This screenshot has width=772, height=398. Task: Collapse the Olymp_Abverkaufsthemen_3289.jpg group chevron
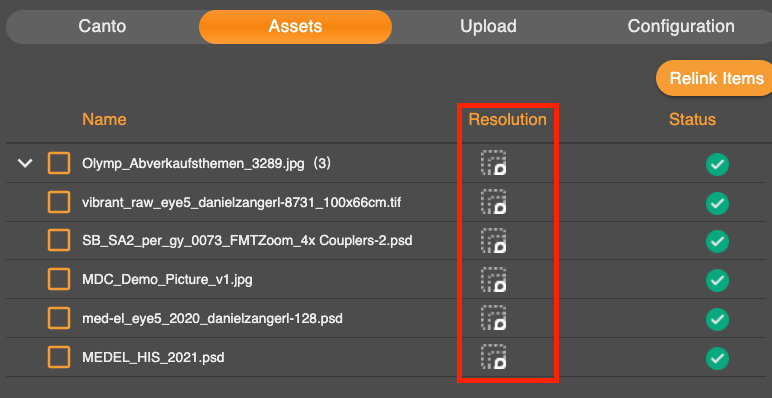25,163
